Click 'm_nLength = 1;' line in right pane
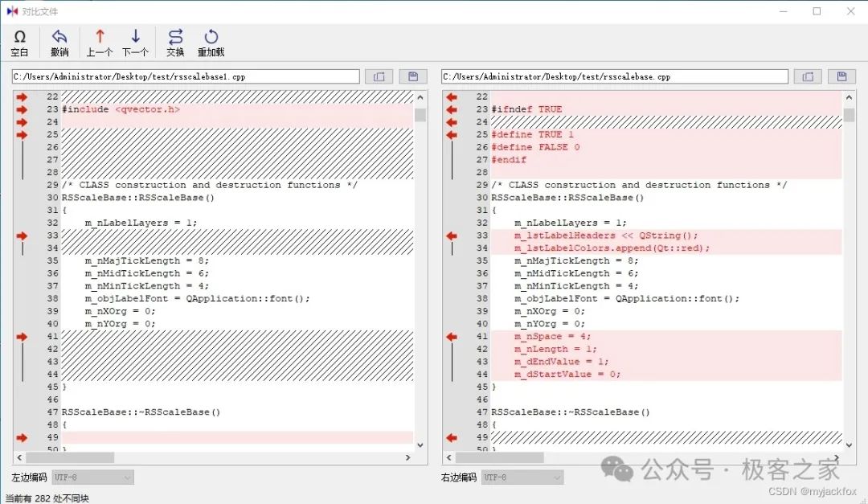The height and width of the screenshot is (504, 868). (x=555, y=350)
